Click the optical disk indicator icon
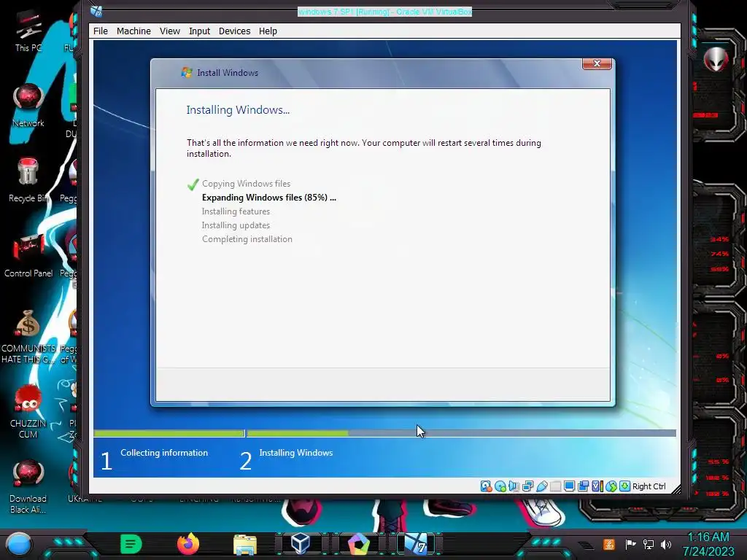 tap(500, 486)
